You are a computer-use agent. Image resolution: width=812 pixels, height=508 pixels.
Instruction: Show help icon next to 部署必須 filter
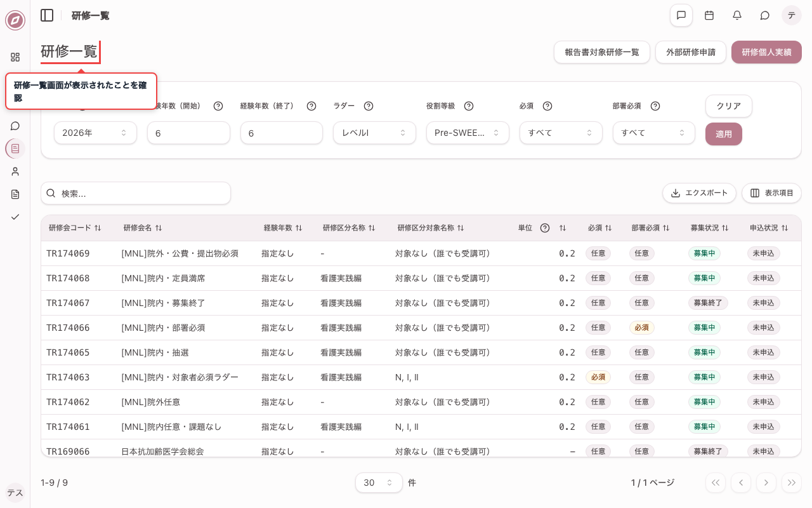[x=655, y=106]
